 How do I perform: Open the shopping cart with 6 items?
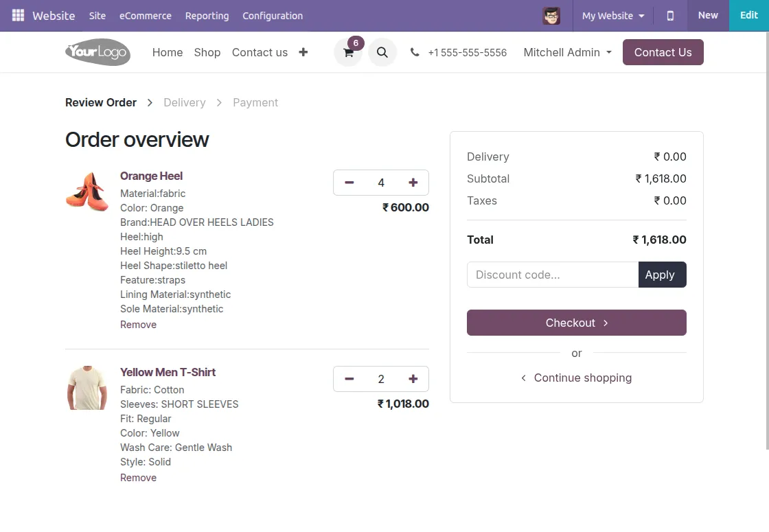[x=348, y=52]
